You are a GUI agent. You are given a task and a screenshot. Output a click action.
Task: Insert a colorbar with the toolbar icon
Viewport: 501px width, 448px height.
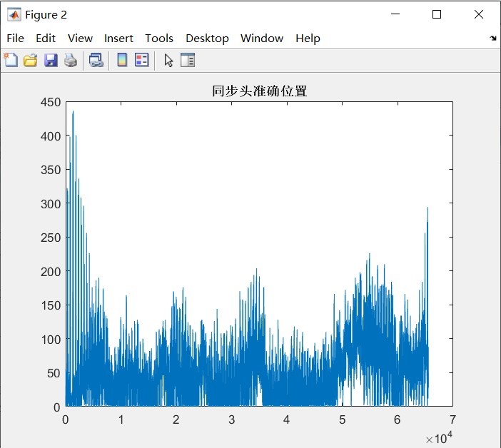[122, 60]
